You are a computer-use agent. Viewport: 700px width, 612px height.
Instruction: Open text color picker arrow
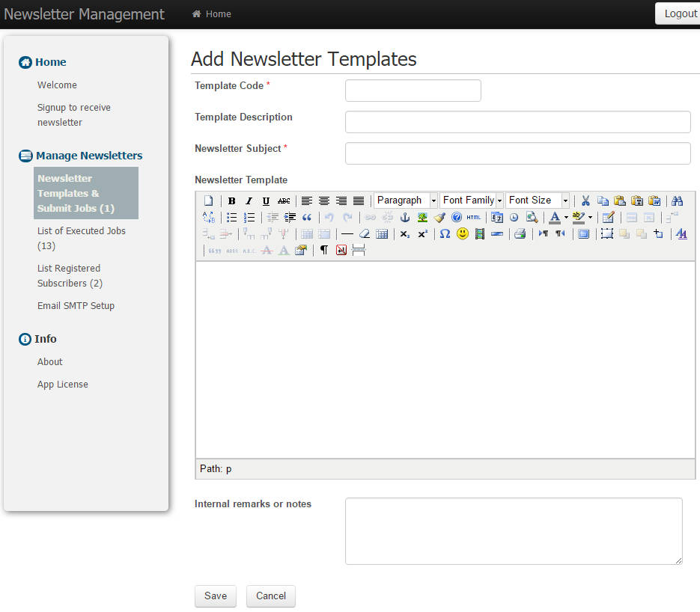[566, 217]
